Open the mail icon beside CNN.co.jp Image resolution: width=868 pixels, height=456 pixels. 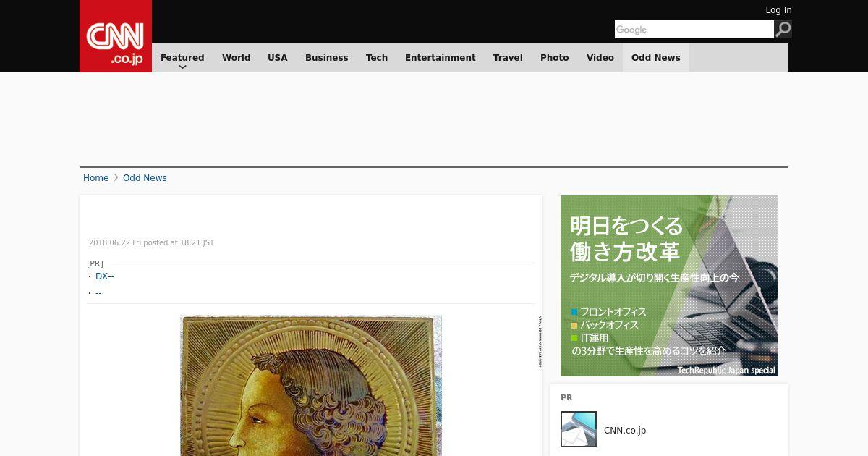point(579,429)
